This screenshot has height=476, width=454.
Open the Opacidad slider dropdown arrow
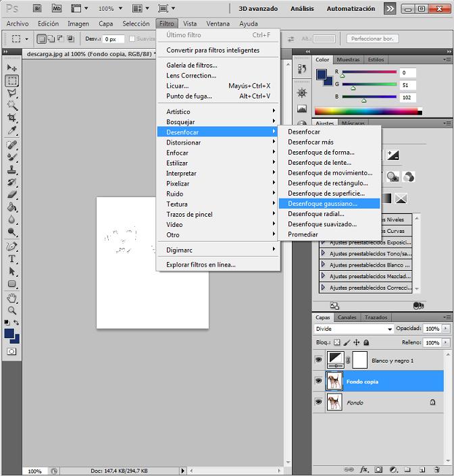coord(445,329)
